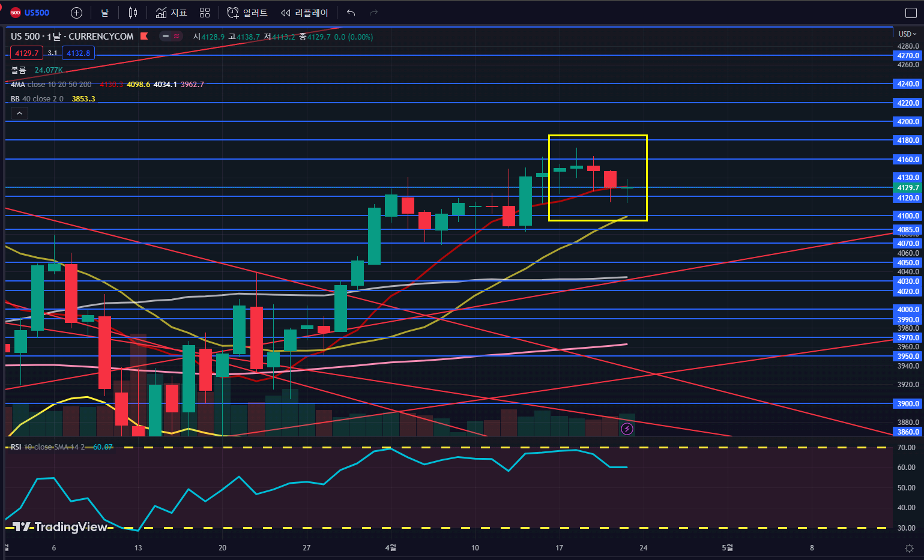
Task: Select the BB 40 close indicator legend
Action: coord(37,99)
